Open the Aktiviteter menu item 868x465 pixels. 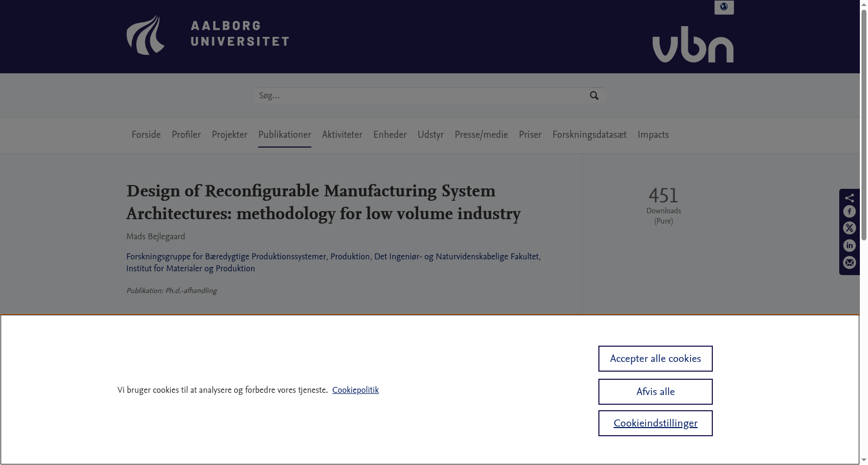tap(342, 135)
